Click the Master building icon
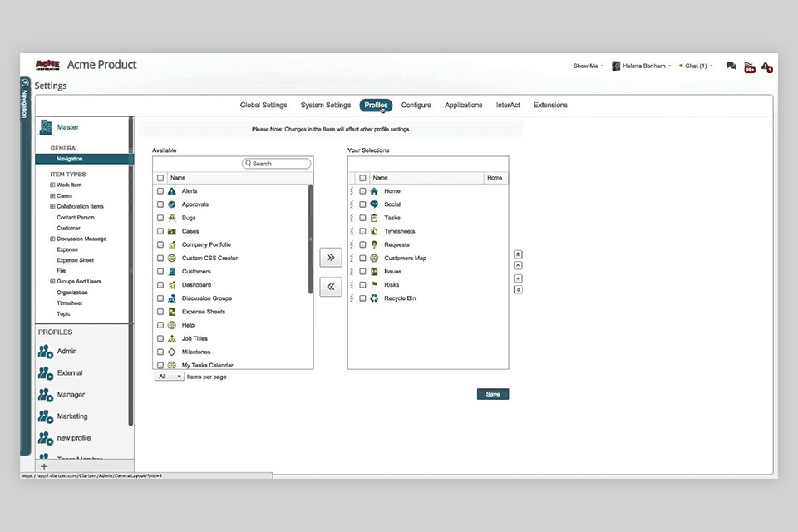The image size is (798, 532). tap(46, 127)
